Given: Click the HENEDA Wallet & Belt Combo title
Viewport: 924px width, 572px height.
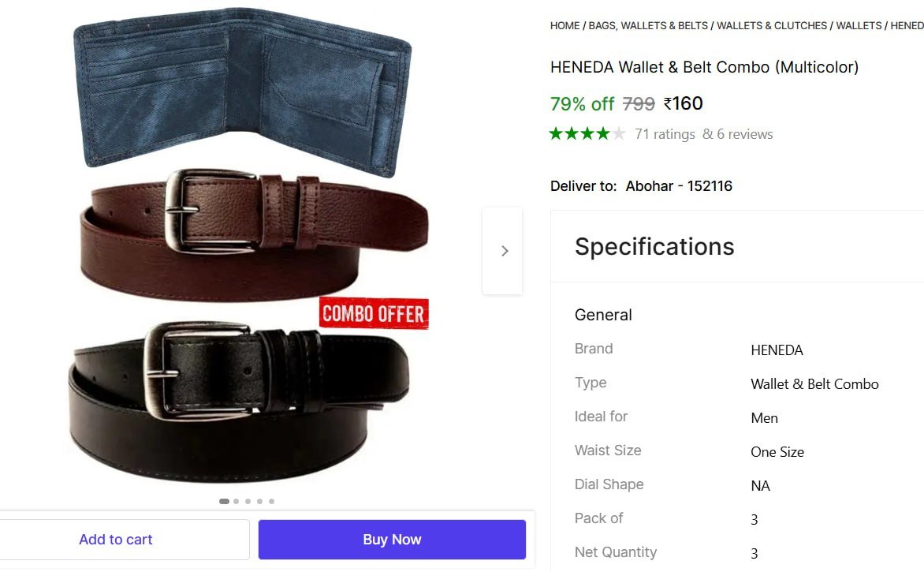Looking at the screenshot, I should point(704,67).
